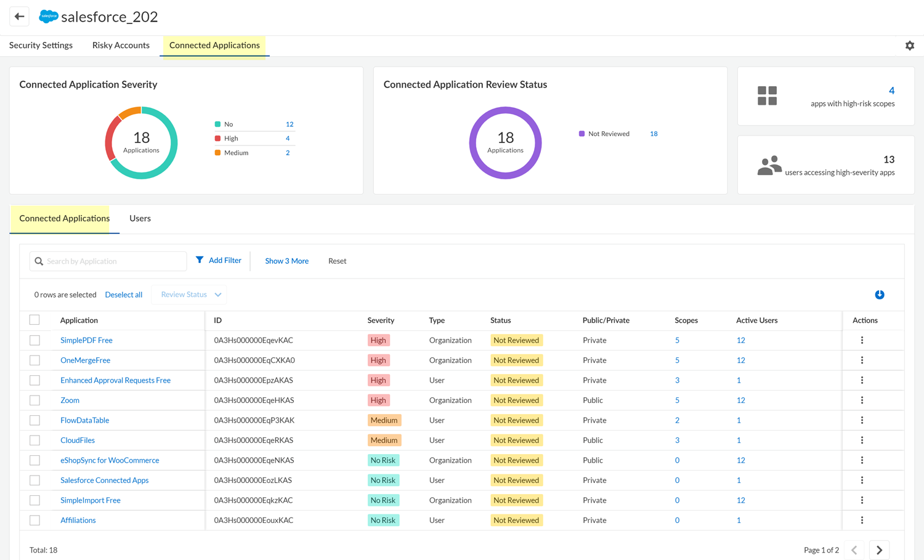Go to next page arrow
This screenshot has width=924, height=560.
[879, 550]
